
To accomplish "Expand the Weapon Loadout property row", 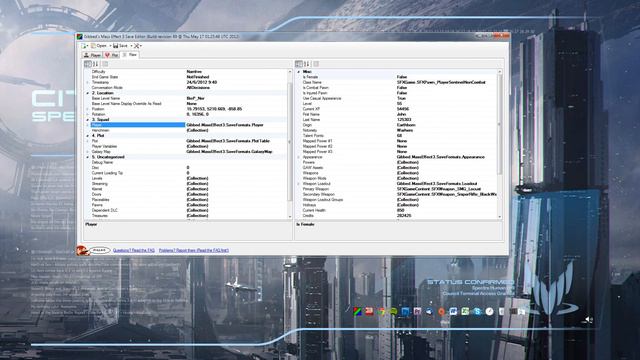I will pos(299,184).
